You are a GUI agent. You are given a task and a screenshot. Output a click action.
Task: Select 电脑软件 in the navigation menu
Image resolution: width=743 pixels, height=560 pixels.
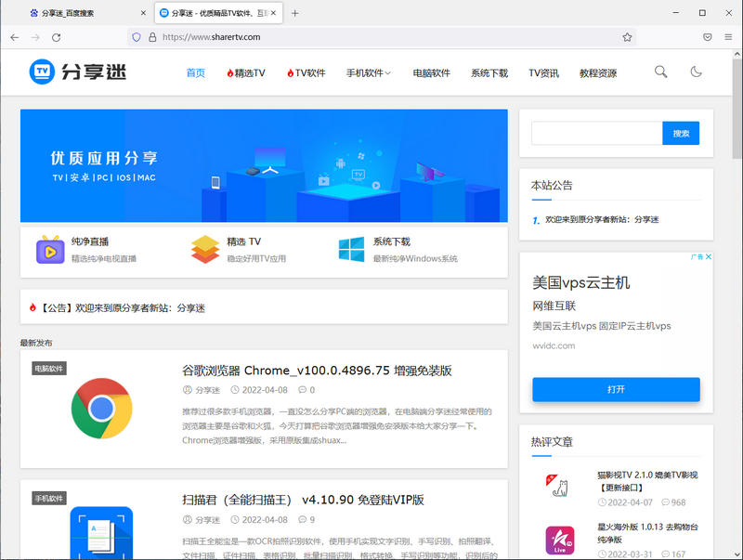(431, 72)
